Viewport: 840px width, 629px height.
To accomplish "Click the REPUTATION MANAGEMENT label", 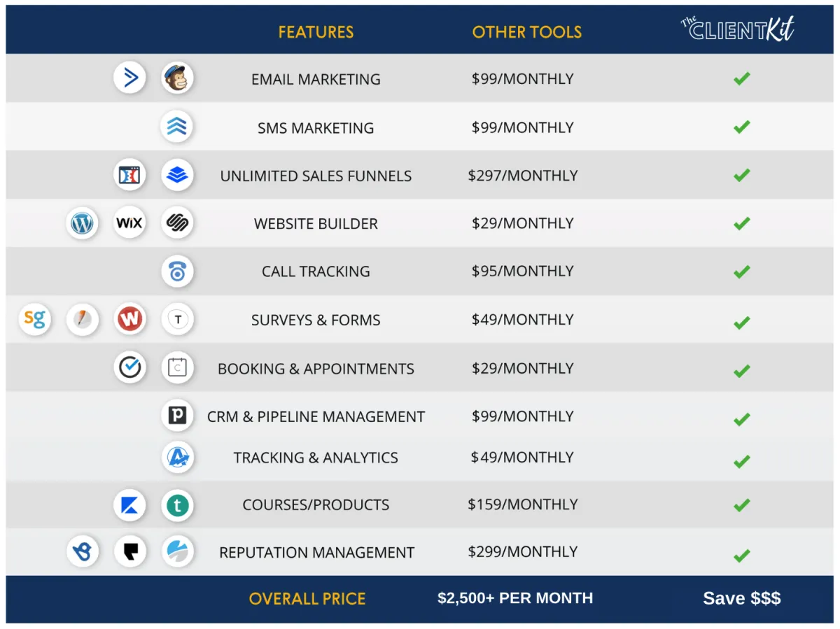I will 316,553.
